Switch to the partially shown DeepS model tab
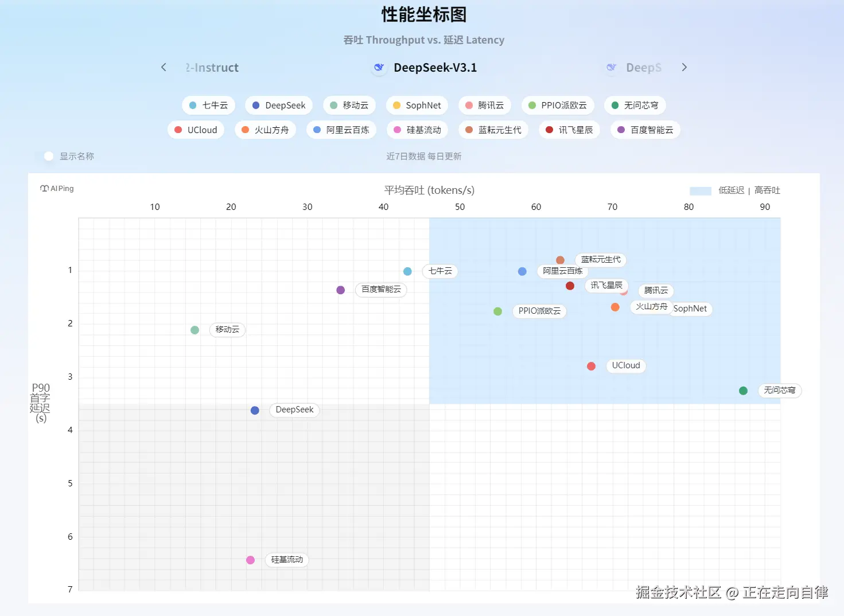Image resolution: width=844 pixels, height=616 pixels. click(635, 68)
